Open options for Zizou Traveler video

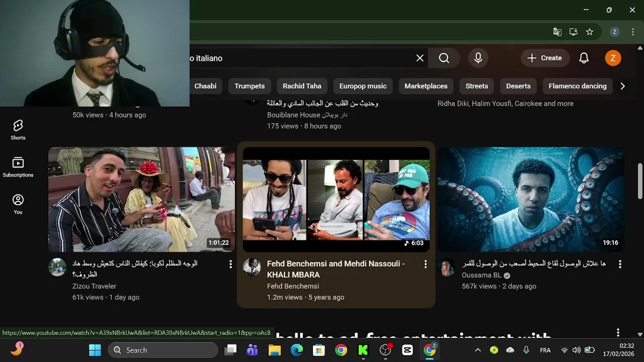[230, 264]
